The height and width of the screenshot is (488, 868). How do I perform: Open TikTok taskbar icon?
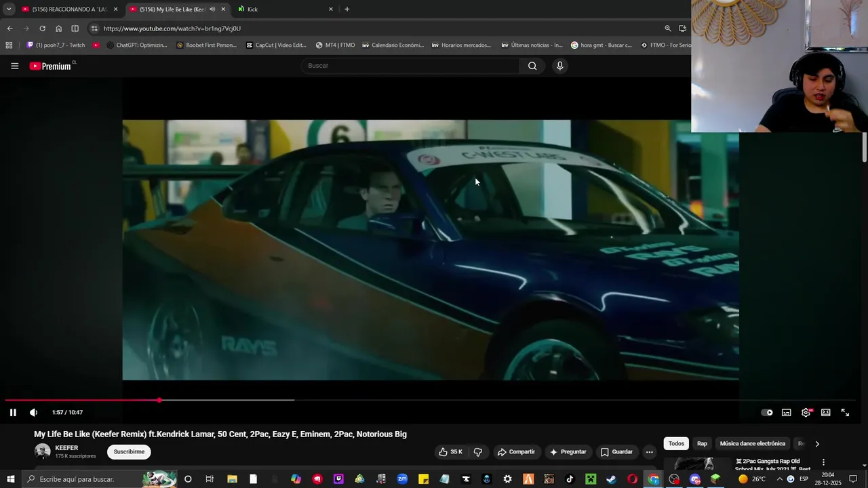[x=570, y=479]
